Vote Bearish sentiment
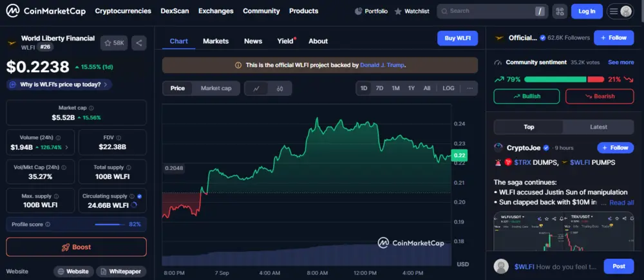 pyautogui.click(x=600, y=97)
